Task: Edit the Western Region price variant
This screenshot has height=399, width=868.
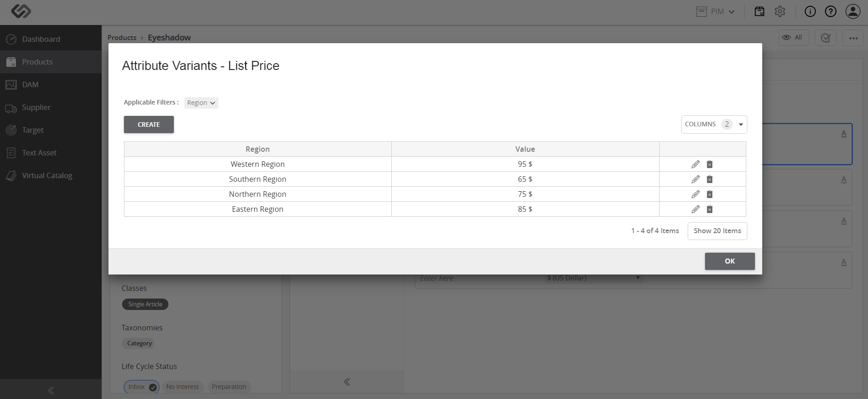Action: coord(695,164)
